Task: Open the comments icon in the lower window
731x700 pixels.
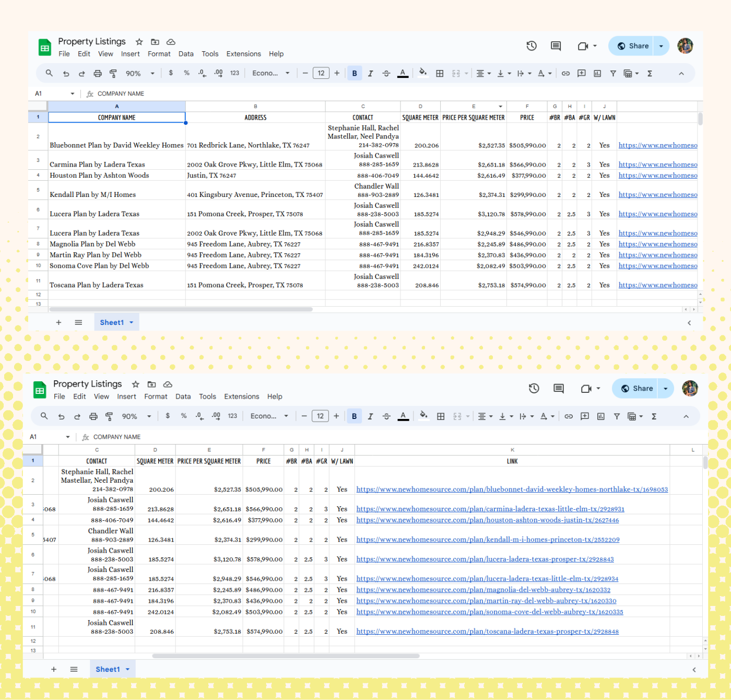Action: pos(559,389)
